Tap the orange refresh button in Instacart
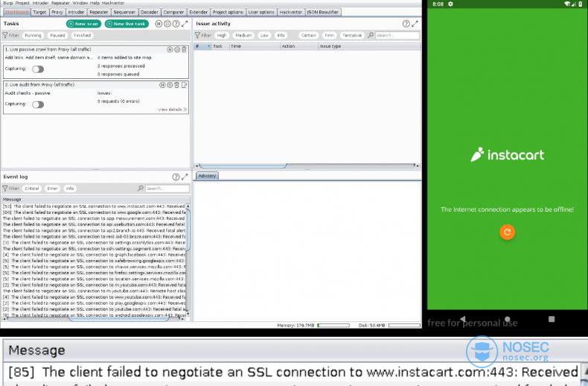The width and height of the screenshot is (588, 386). 507,232
